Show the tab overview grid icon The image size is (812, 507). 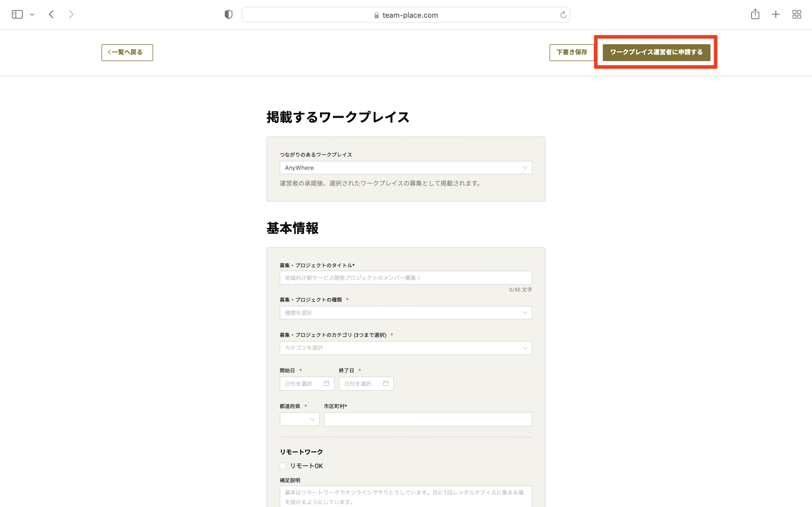point(796,14)
